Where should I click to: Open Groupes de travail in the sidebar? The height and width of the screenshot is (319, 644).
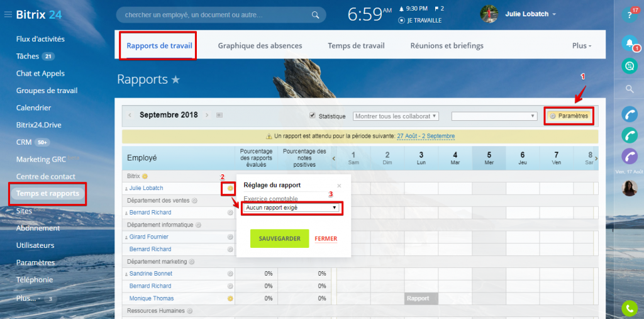click(47, 91)
